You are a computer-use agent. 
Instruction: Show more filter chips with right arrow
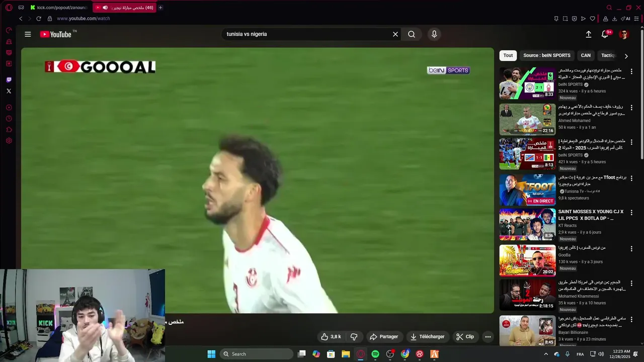tap(626, 56)
